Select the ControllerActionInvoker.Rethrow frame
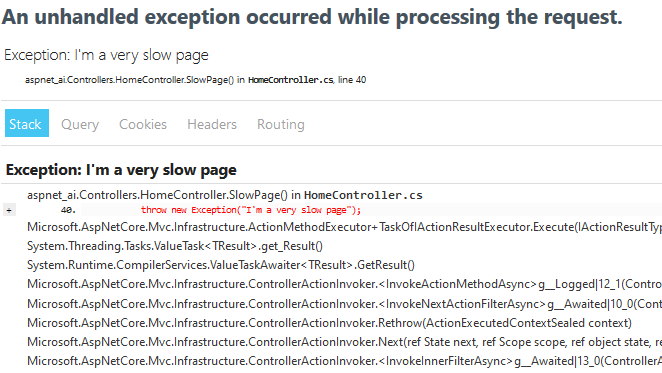 (329, 323)
